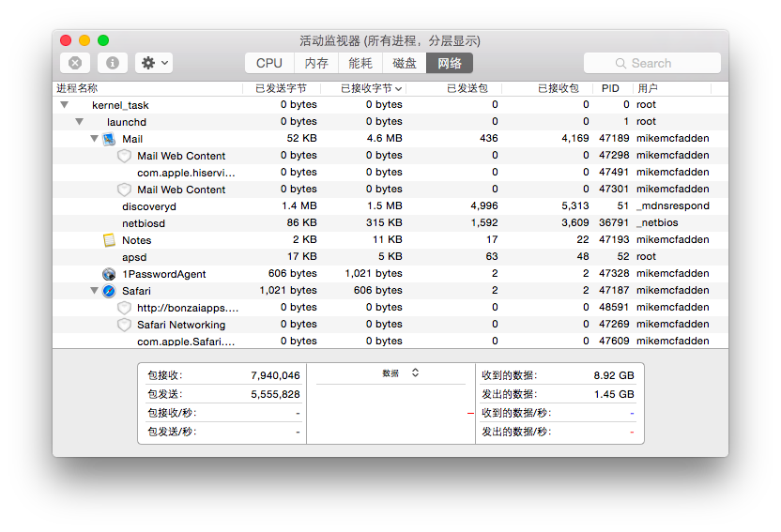
Task: Select the kernel_task row name
Action: 120,105
